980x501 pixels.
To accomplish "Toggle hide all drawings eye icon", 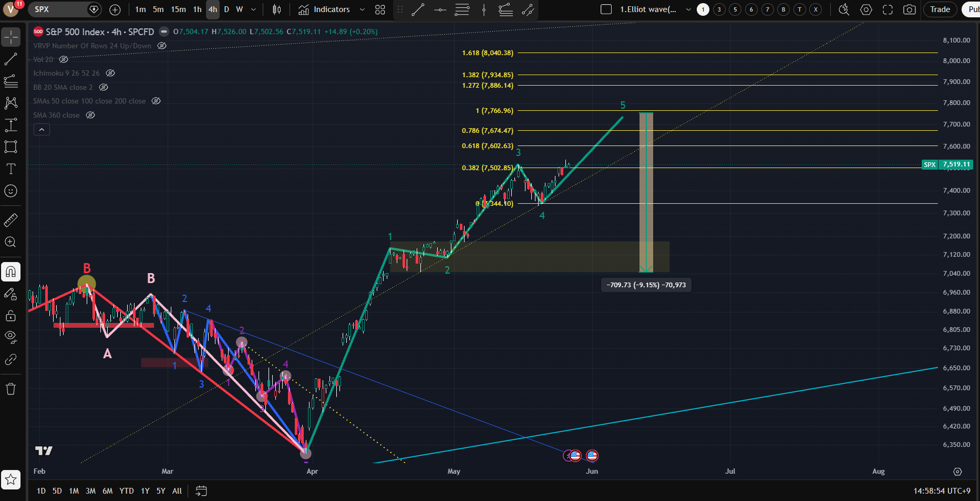I will click(x=11, y=337).
